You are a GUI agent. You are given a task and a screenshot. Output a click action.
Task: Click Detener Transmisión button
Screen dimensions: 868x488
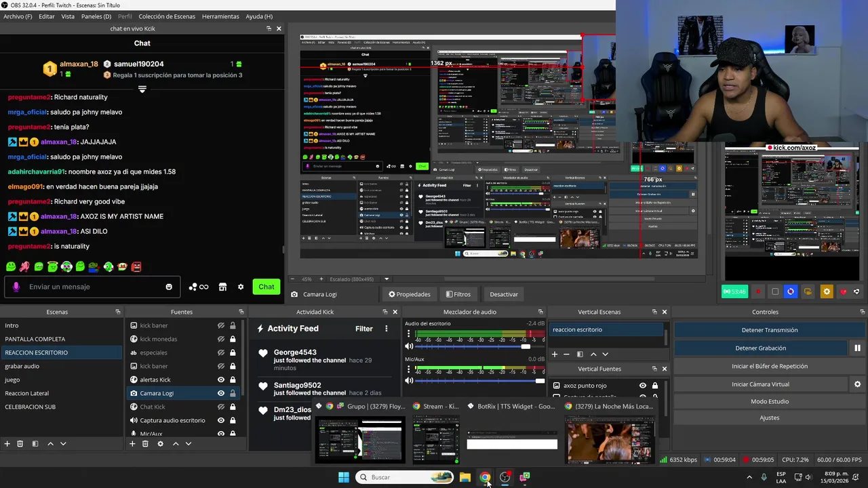769,330
